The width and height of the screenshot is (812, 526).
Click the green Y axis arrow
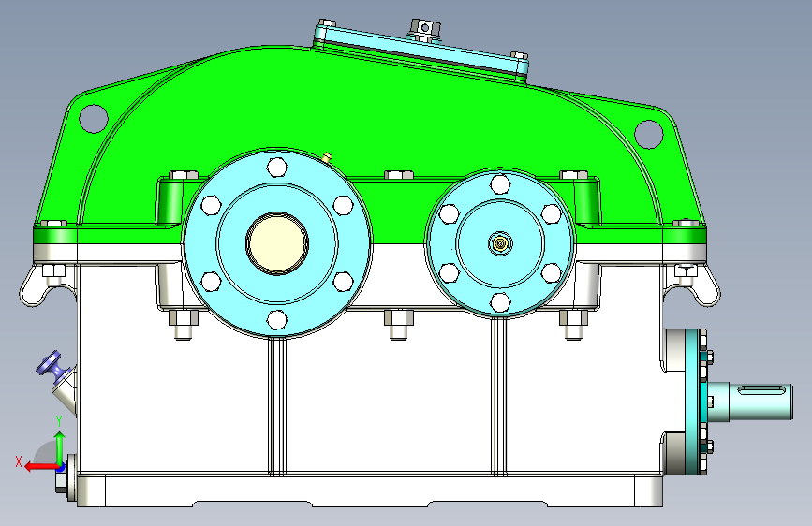pyautogui.click(x=60, y=448)
